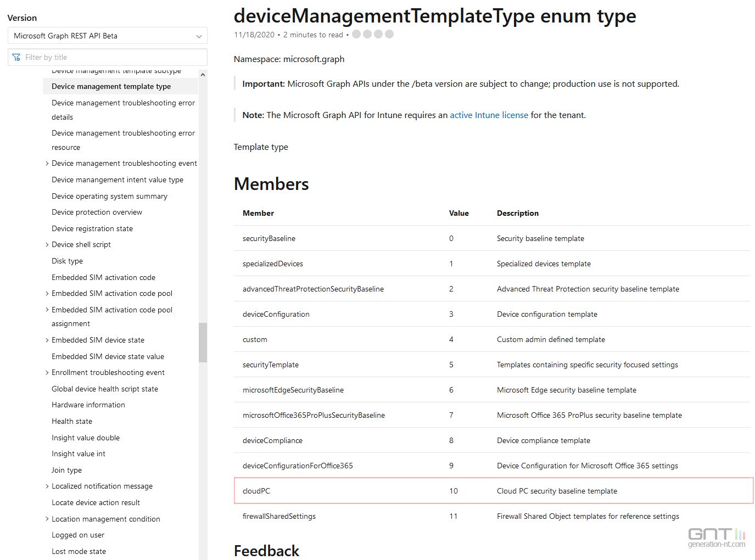
Task: Open Device manangement intent value type
Action: pos(118,180)
